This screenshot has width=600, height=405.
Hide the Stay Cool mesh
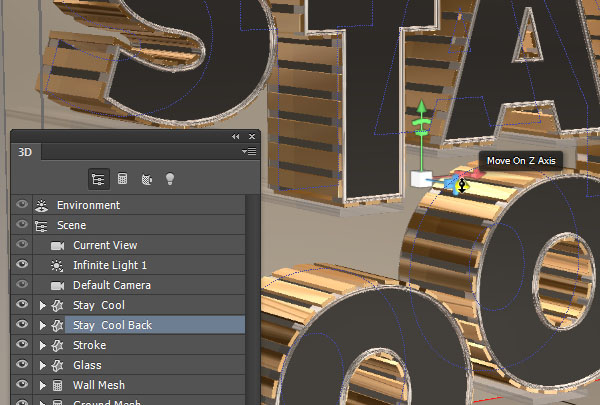pos(22,304)
